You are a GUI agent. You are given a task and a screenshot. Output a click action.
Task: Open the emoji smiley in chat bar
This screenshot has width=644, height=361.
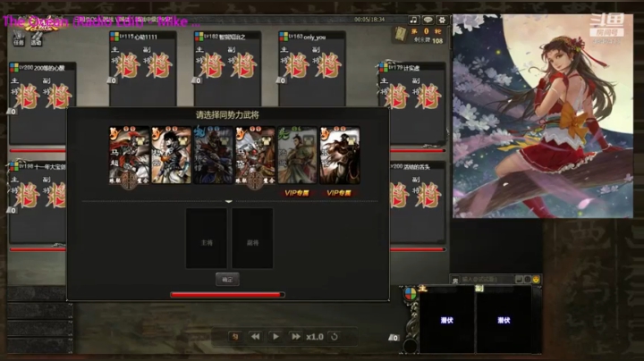tap(536, 280)
